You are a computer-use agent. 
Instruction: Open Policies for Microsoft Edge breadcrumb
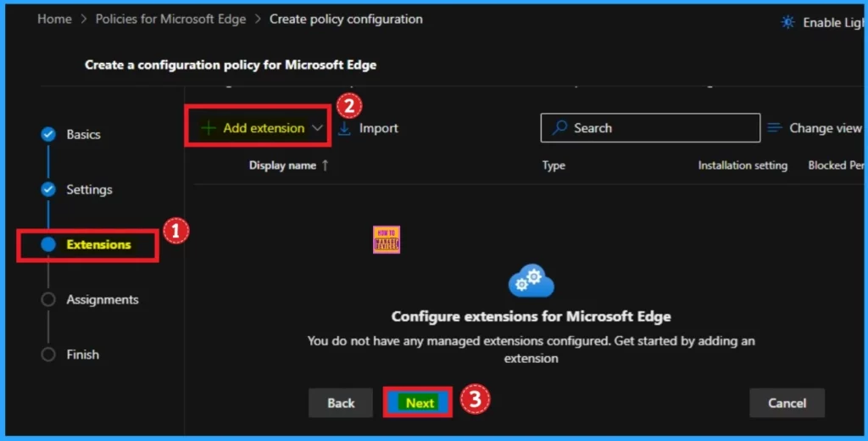coord(170,19)
